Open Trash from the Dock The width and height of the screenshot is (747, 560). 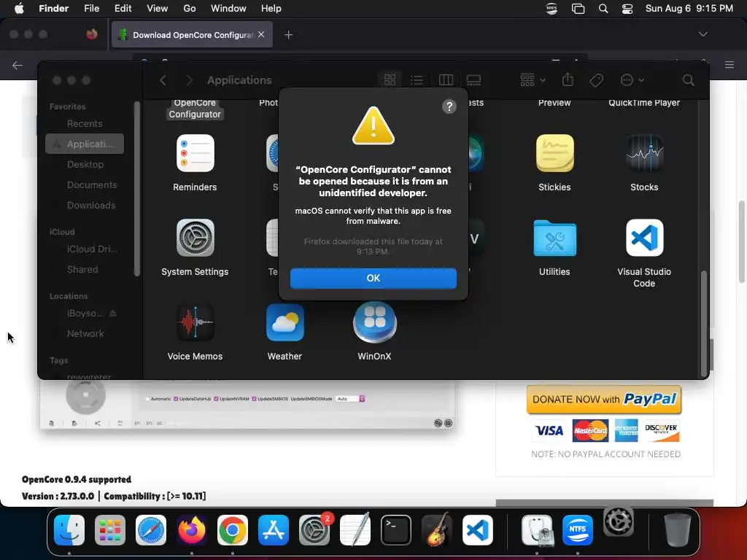tap(678, 530)
